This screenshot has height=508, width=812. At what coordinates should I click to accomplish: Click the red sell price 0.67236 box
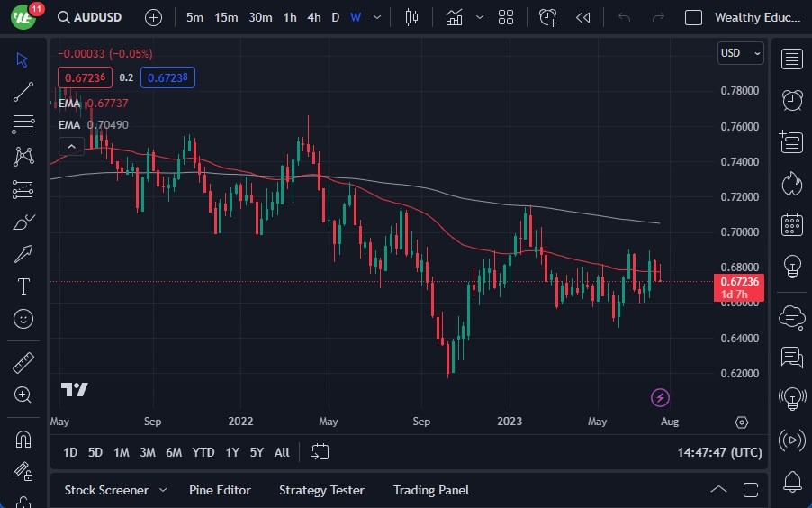coord(86,77)
